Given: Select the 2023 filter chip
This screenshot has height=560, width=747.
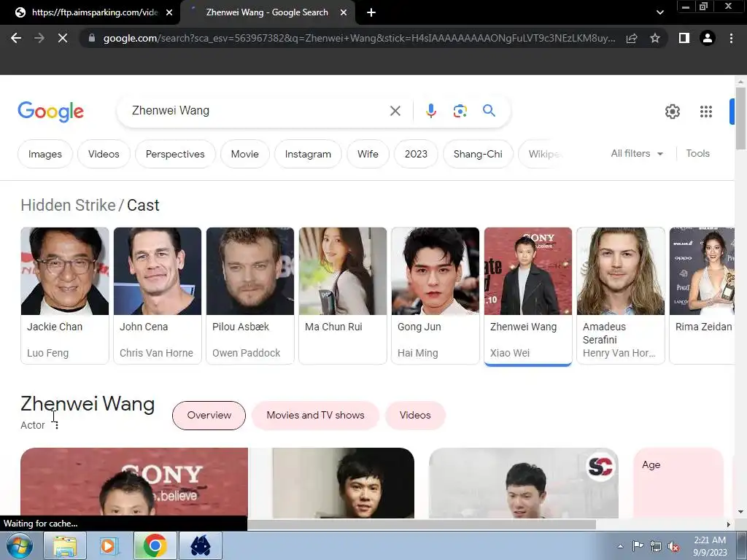Looking at the screenshot, I should (x=416, y=154).
